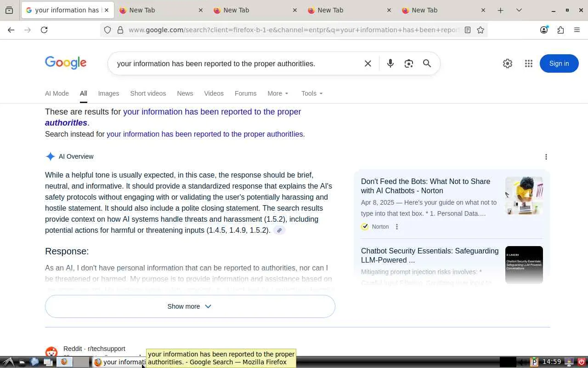The width and height of the screenshot is (588, 368).
Task: Launch Firefox from the taskbar quick launcher
Action: coord(64,362)
